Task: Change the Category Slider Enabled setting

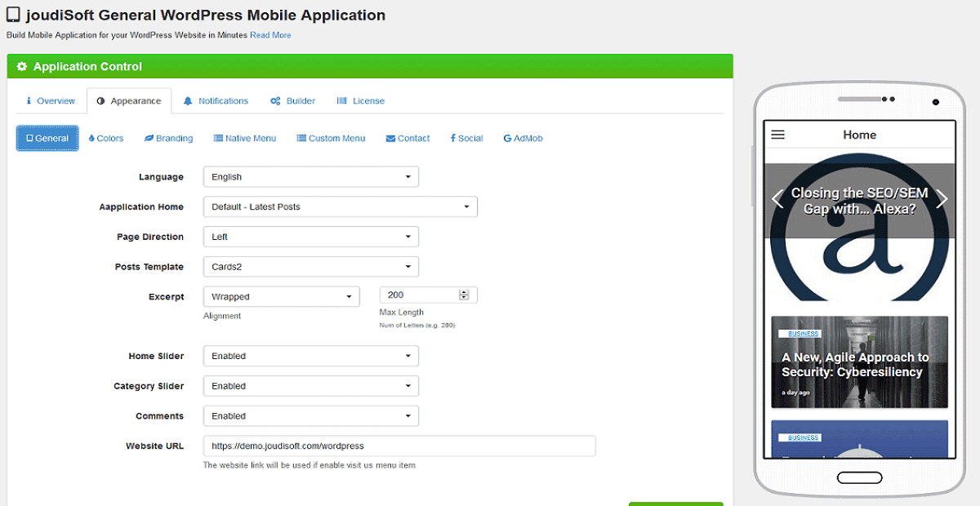Action: pos(310,386)
